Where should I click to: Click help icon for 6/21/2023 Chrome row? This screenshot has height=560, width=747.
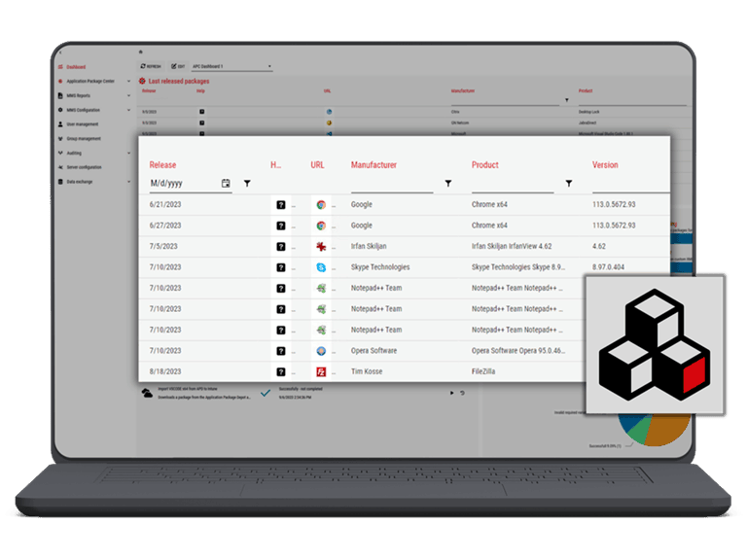pos(281,205)
